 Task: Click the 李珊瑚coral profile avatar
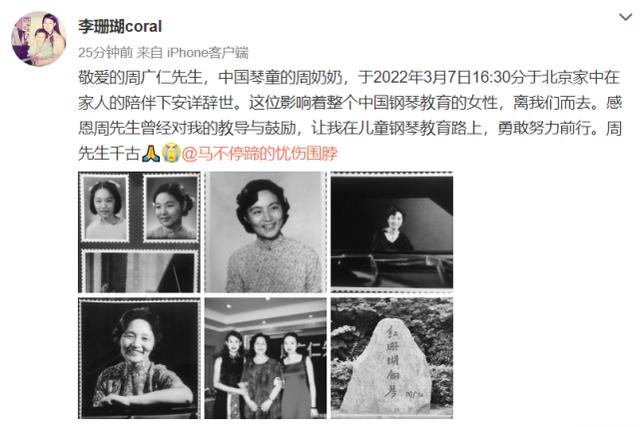tap(39, 39)
